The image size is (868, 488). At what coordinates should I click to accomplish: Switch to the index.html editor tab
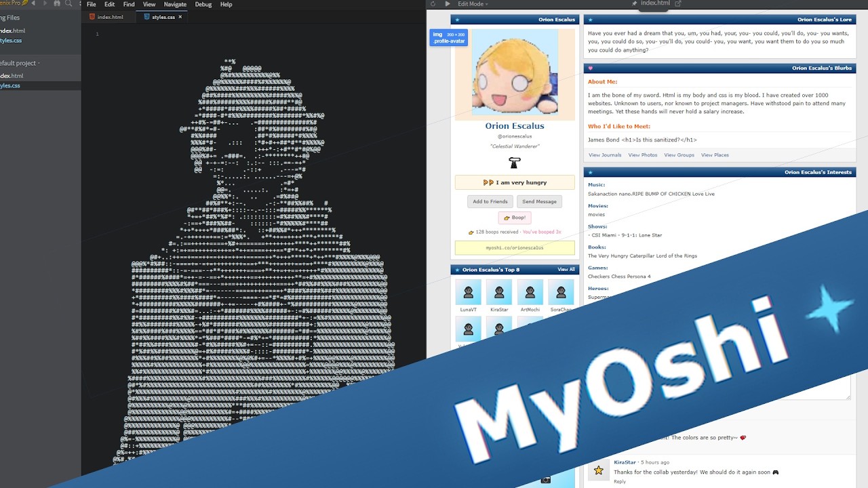pos(109,17)
